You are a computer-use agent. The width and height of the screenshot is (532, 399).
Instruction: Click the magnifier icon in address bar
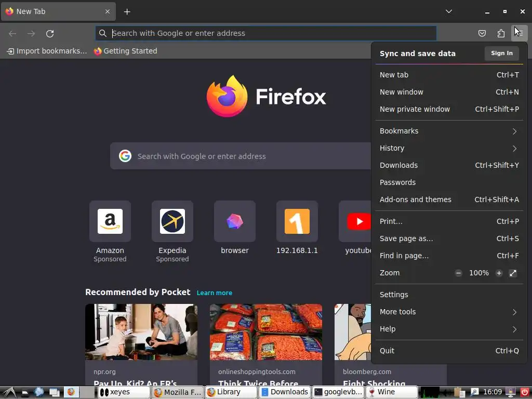click(102, 33)
